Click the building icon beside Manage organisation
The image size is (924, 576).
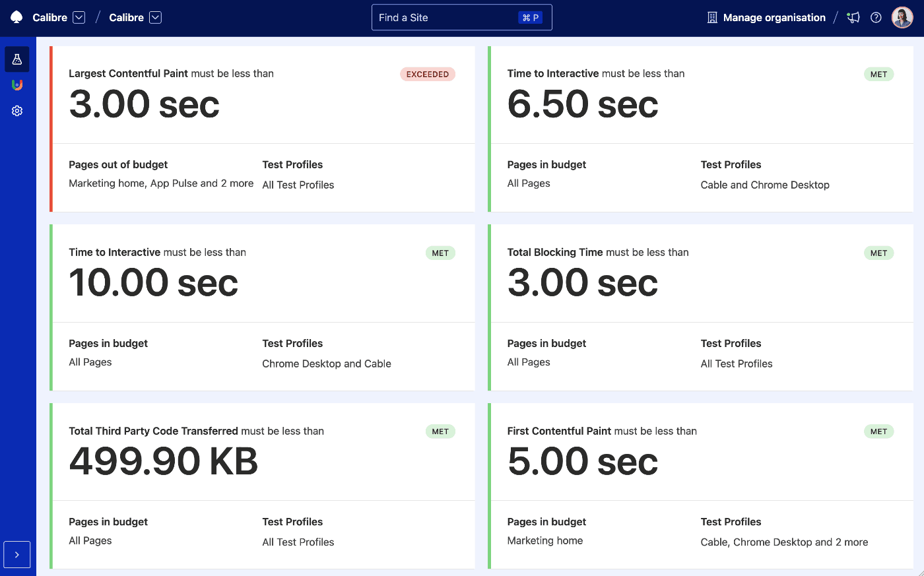[711, 17]
